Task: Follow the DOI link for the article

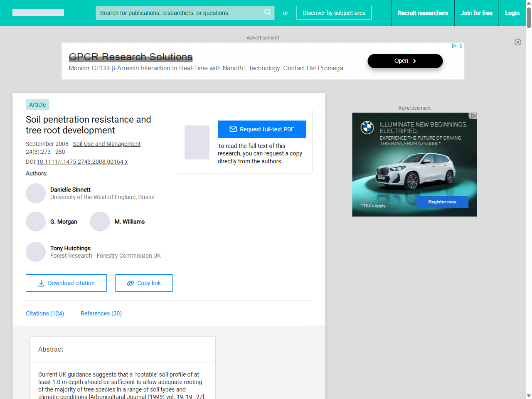Action: pyautogui.click(x=82, y=162)
